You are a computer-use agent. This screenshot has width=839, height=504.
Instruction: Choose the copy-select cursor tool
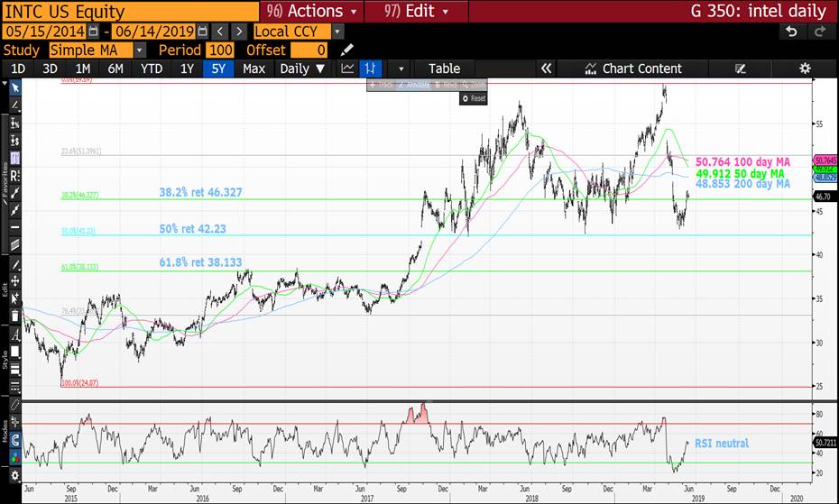tap(15, 298)
